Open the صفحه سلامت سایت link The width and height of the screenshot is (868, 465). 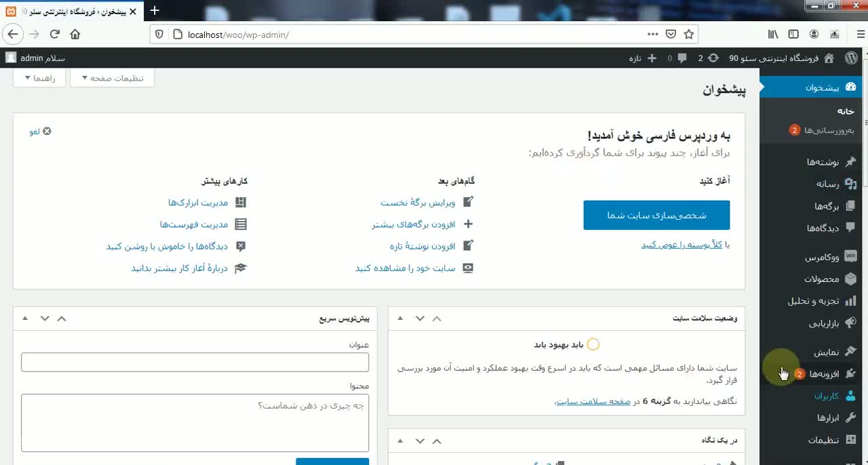pos(592,400)
